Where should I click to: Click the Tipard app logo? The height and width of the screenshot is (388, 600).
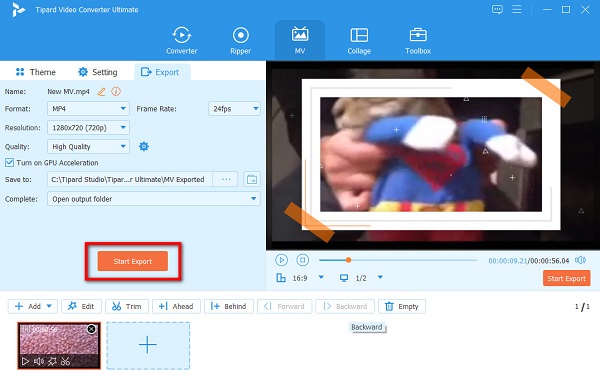(18, 10)
